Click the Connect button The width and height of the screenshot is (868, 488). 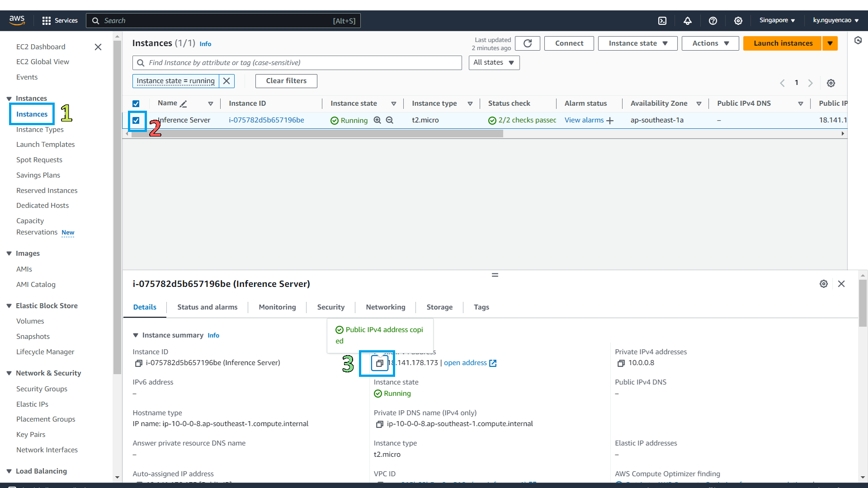click(x=569, y=43)
